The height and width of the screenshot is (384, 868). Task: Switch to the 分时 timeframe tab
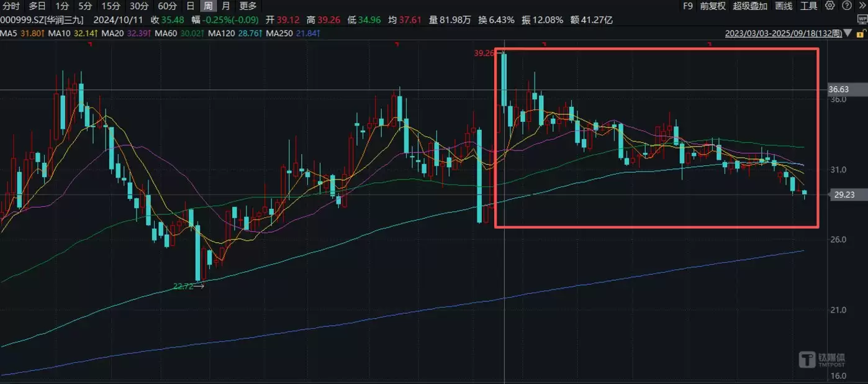coord(11,6)
